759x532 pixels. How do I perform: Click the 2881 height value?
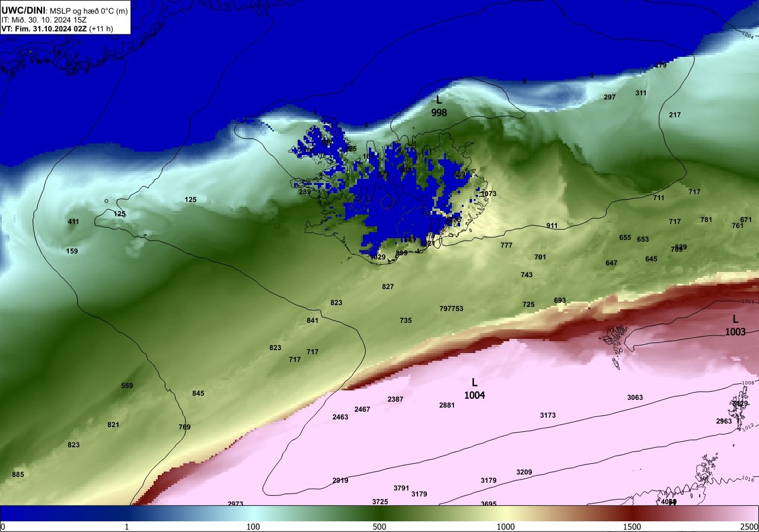point(447,405)
